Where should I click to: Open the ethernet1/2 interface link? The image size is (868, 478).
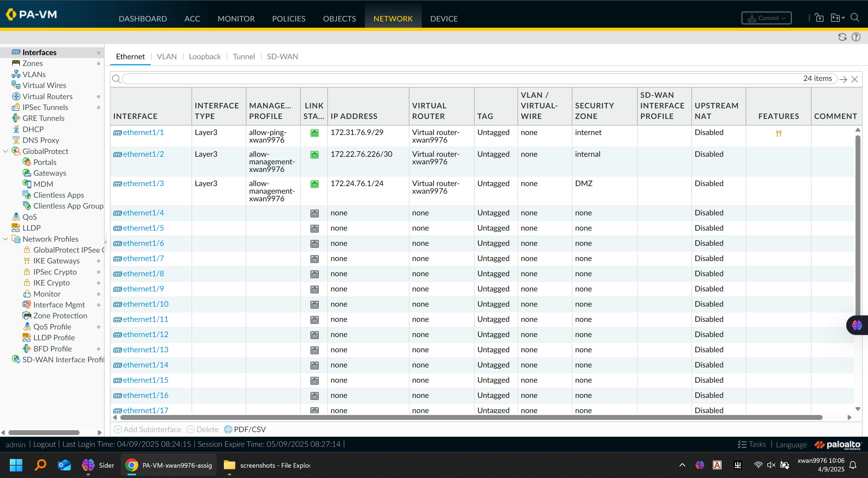coord(143,154)
